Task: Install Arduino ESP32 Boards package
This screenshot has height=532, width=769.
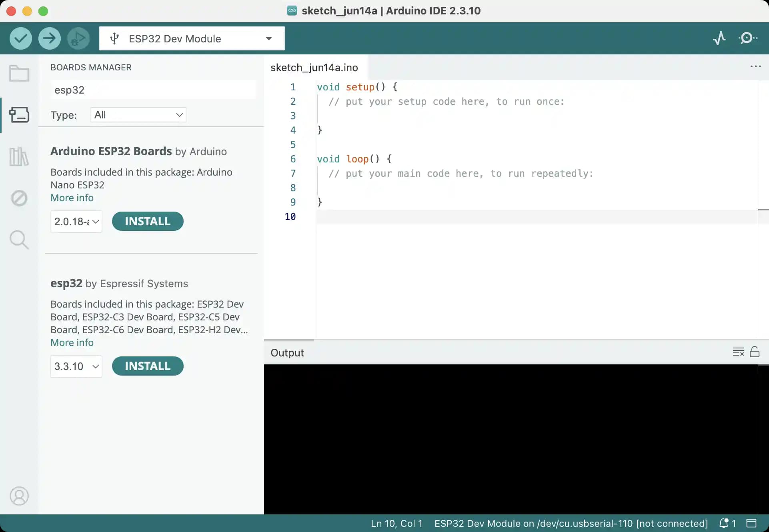Action: click(x=148, y=221)
